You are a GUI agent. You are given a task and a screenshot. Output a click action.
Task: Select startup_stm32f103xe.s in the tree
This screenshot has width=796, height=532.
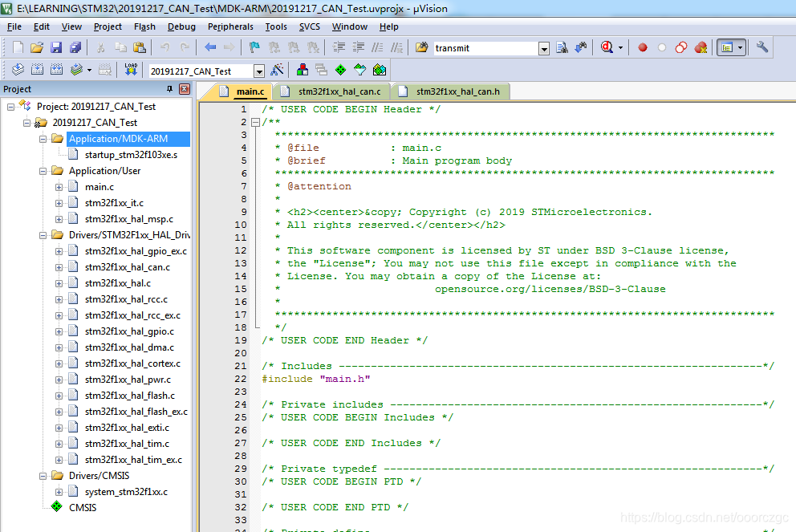click(131, 155)
